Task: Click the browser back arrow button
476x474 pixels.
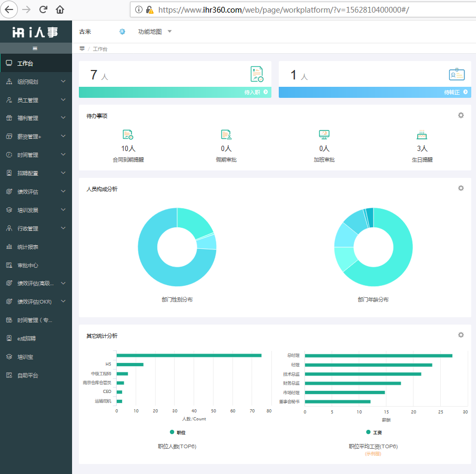Action: point(9,9)
